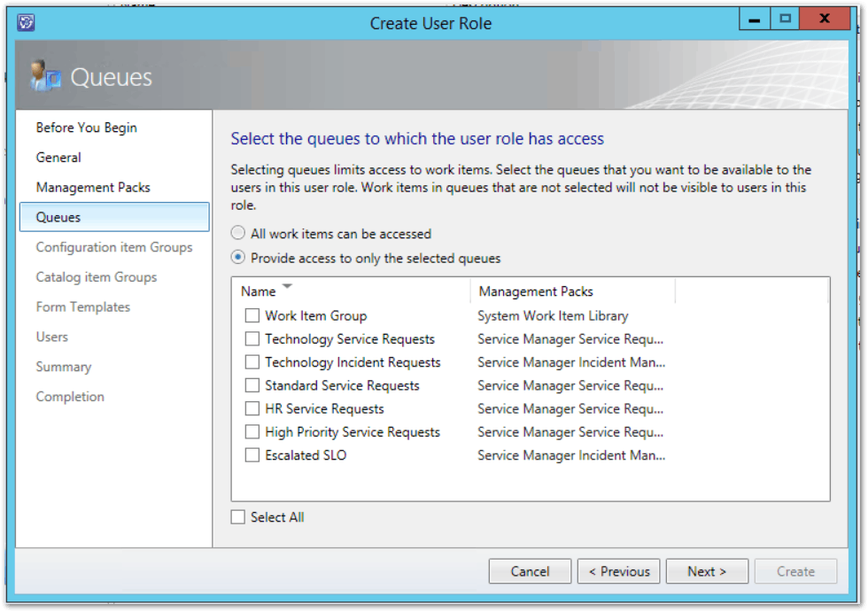Click Next to continue the wizard
The height and width of the screenshot is (612, 868).
pos(707,571)
